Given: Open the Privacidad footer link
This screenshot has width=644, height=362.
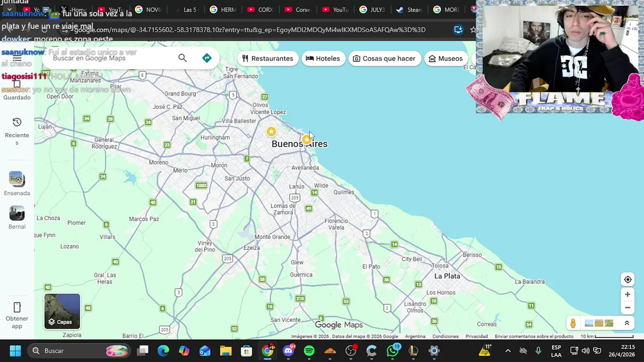Looking at the screenshot, I should click(476, 336).
